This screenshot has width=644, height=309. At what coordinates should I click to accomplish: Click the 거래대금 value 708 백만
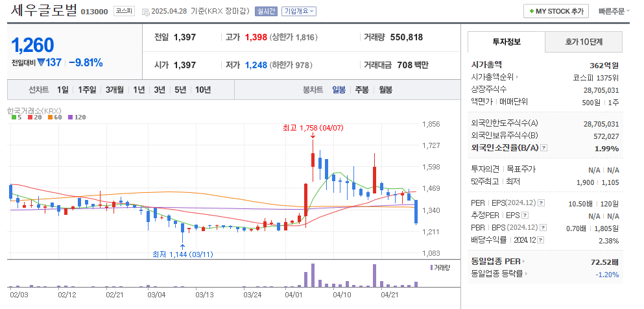(412, 65)
